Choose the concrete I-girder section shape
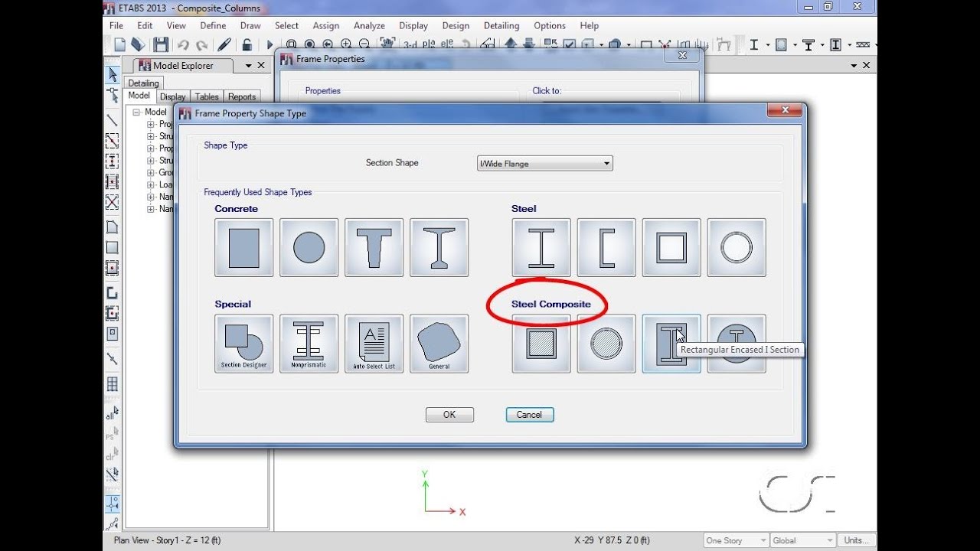This screenshot has width=980, height=551. (x=439, y=247)
